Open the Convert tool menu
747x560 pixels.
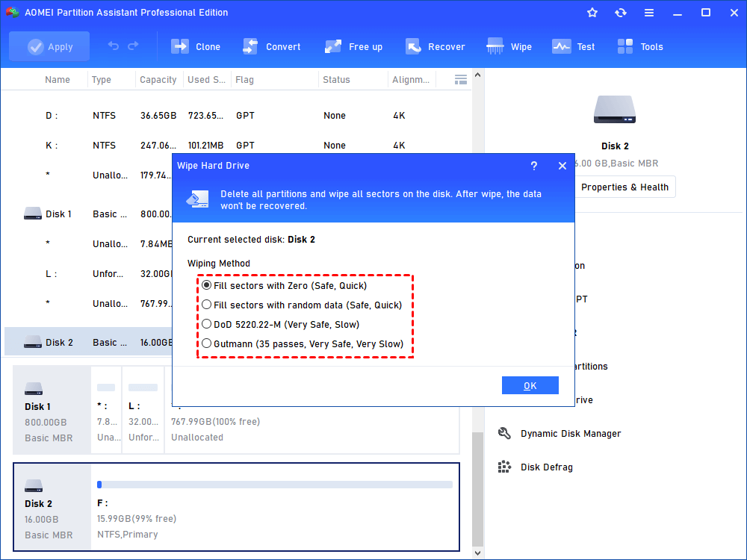[272, 46]
